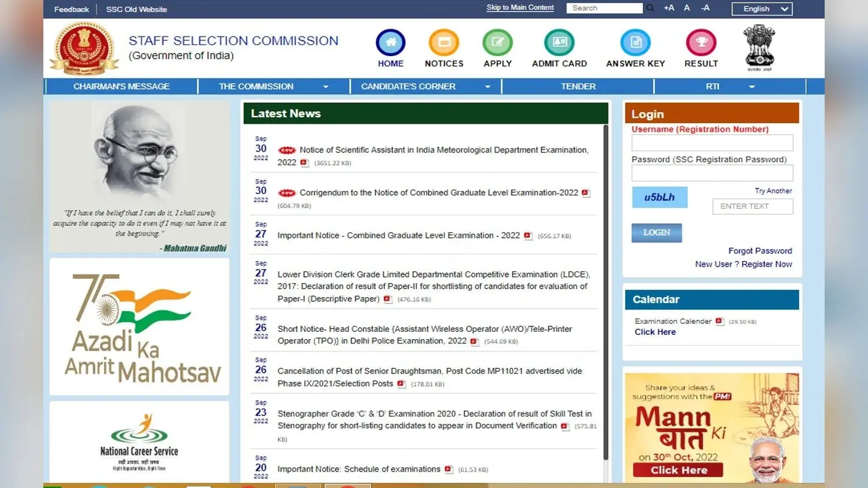
Task: Open PDF icon for CGL Corrigendum notice
Action: pyautogui.click(x=586, y=193)
